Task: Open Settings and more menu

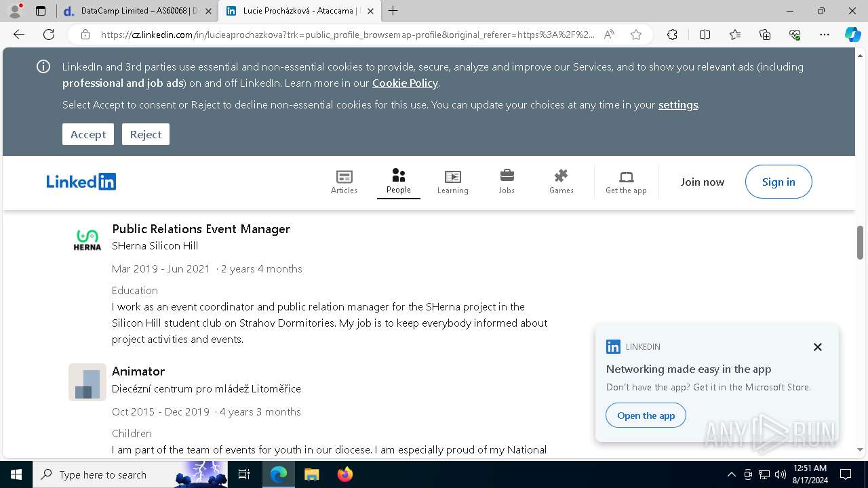Action: 825,35
